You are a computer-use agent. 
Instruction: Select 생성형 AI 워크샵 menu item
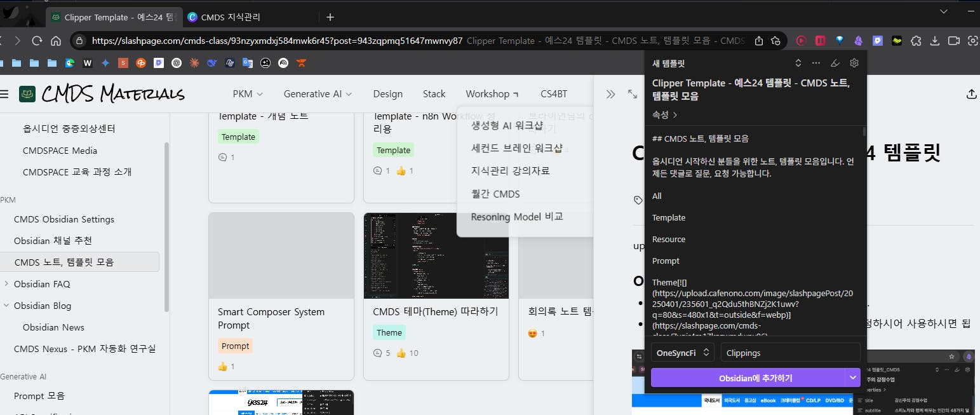[x=507, y=126]
